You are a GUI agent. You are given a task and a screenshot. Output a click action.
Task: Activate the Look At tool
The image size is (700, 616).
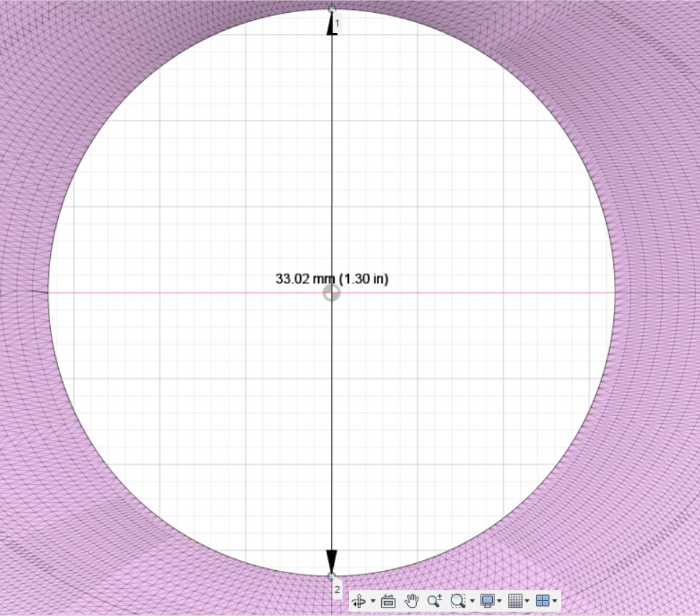coord(388,601)
